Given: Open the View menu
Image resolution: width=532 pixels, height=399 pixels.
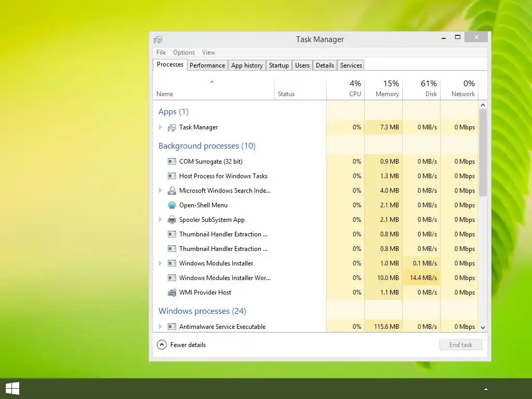Looking at the screenshot, I should click(209, 52).
